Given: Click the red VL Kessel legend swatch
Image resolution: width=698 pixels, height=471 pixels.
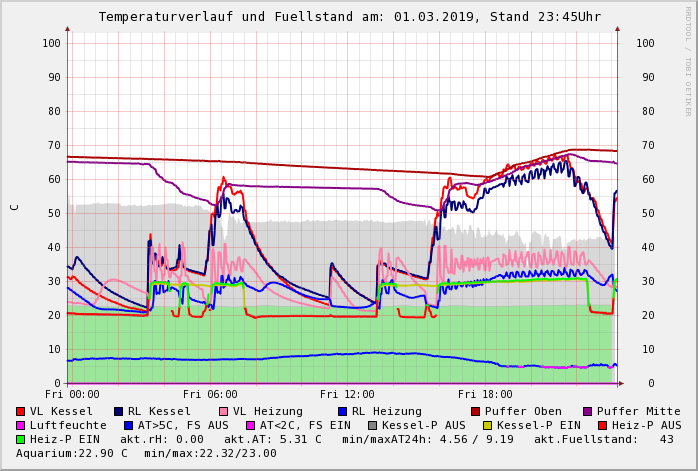Looking at the screenshot, I should click(21, 411).
